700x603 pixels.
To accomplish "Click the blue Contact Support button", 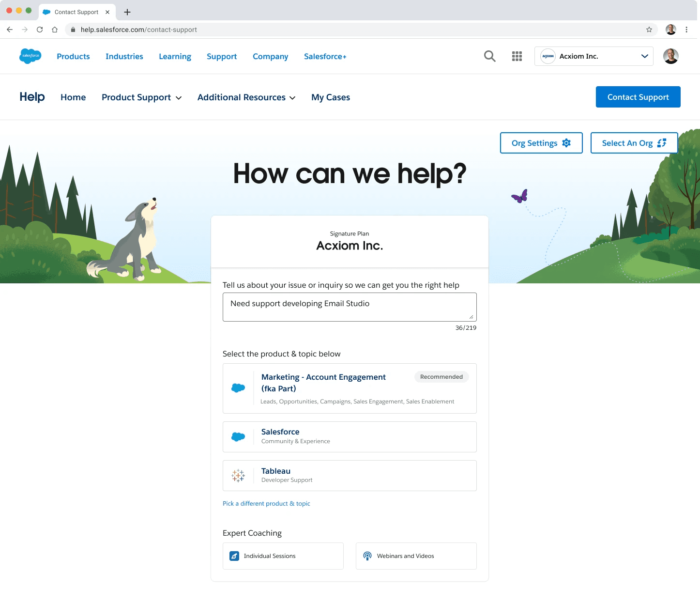I will [x=638, y=97].
